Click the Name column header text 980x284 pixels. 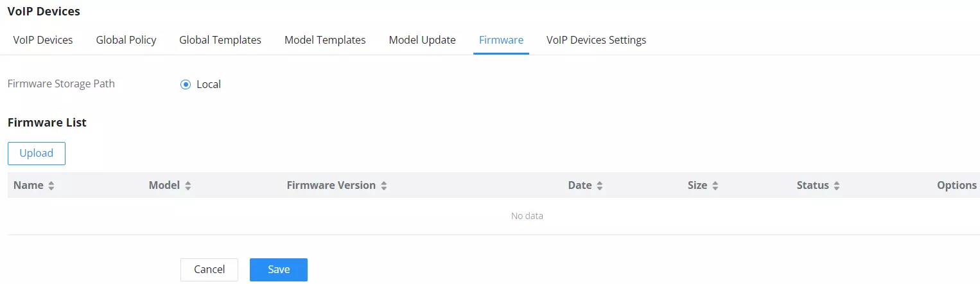pyautogui.click(x=28, y=185)
